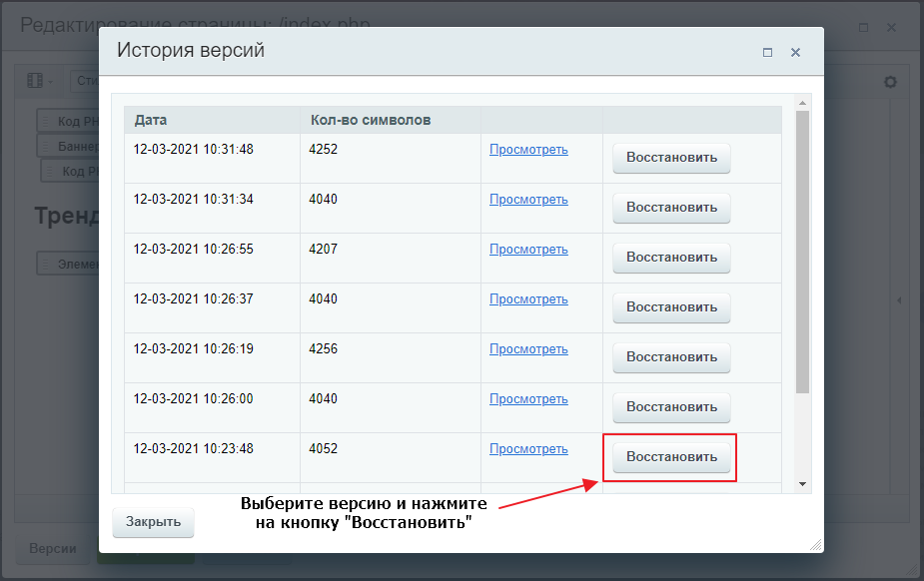
Task: Restore the 10:26:55 version with 4207 symbols
Action: coord(671,258)
